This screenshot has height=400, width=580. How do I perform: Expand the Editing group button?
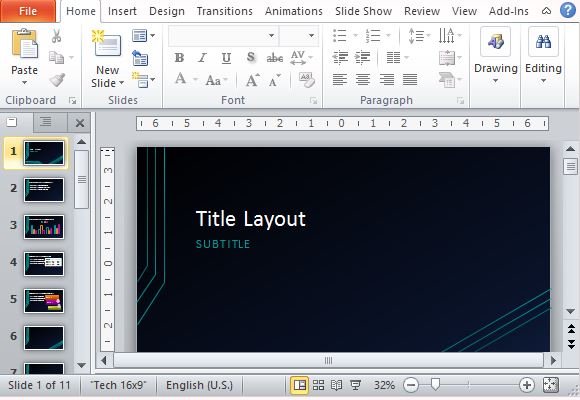click(x=543, y=56)
